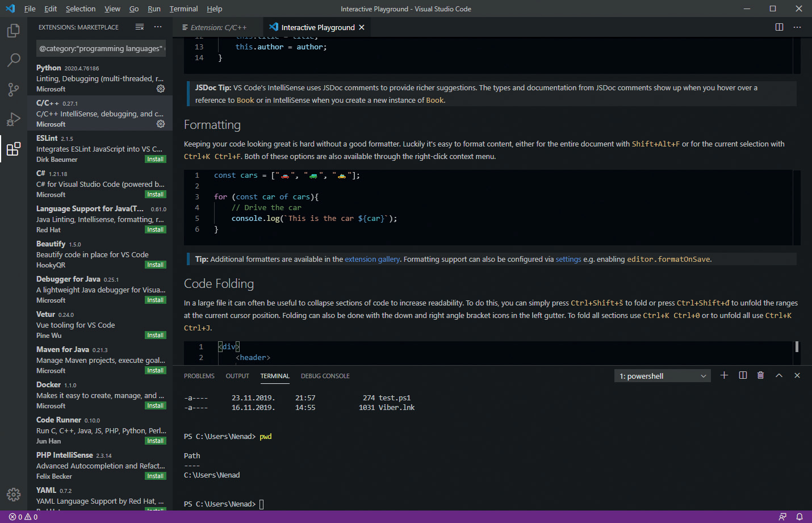Click the Manage gear icon in activity bar
Screen dimensions: 812x523
coord(13,494)
